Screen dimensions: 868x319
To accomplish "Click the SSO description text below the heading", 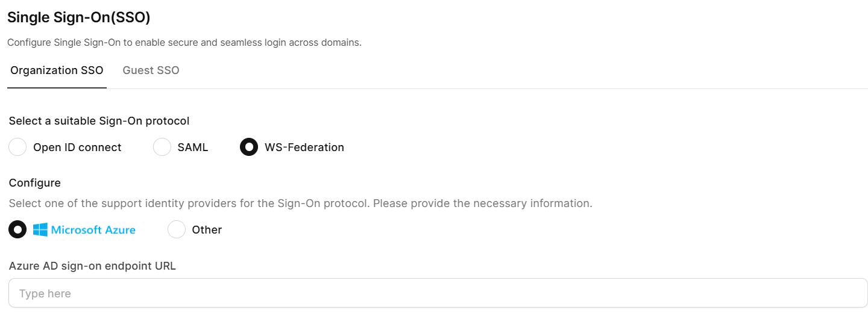I will pyautogui.click(x=184, y=43).
